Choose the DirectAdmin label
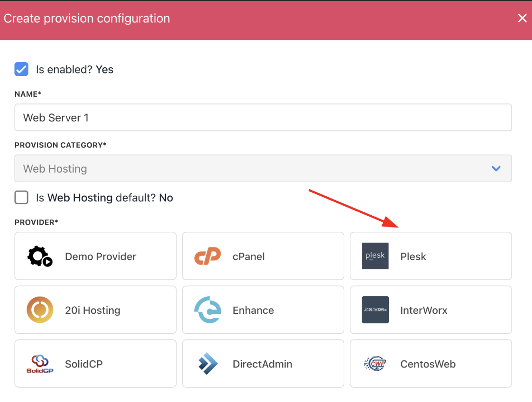 pos(262,364)
